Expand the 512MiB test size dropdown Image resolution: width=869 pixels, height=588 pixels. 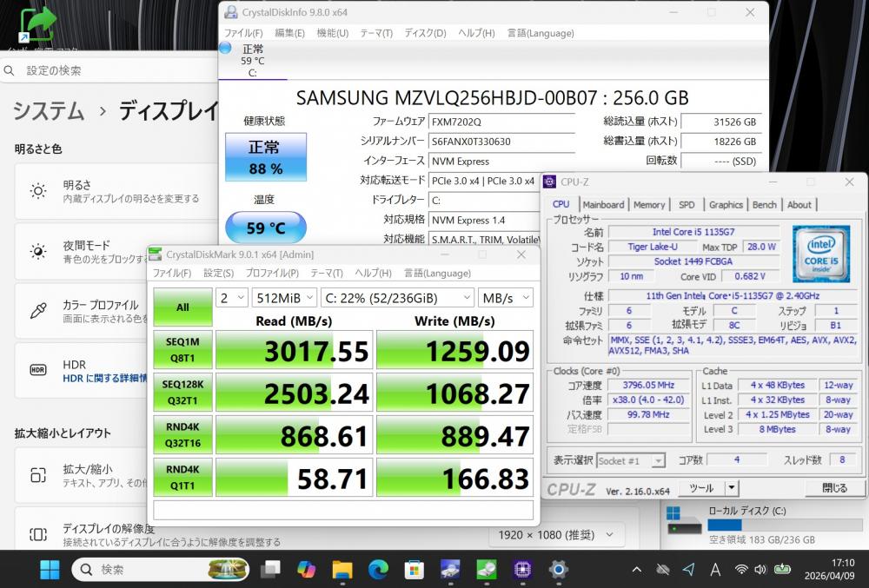(283, 298)
